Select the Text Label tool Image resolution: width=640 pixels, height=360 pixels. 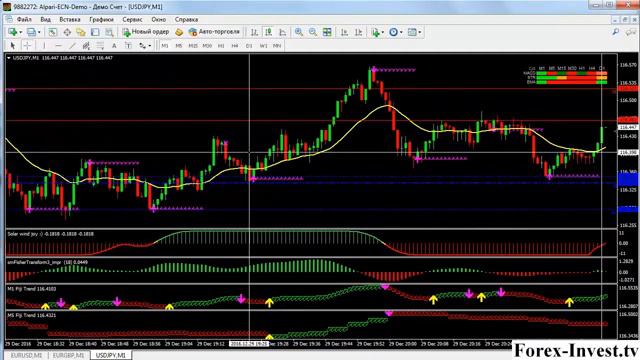pyautogui.click(x=128, y=46)
